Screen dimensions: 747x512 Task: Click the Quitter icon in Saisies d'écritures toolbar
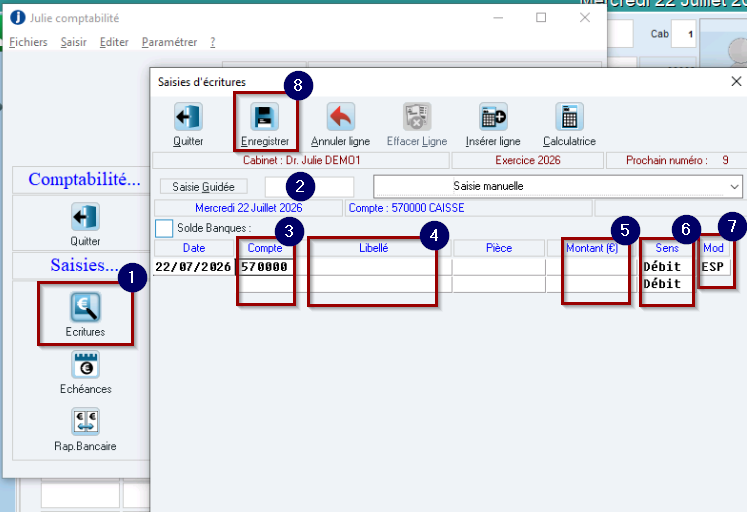188,117
